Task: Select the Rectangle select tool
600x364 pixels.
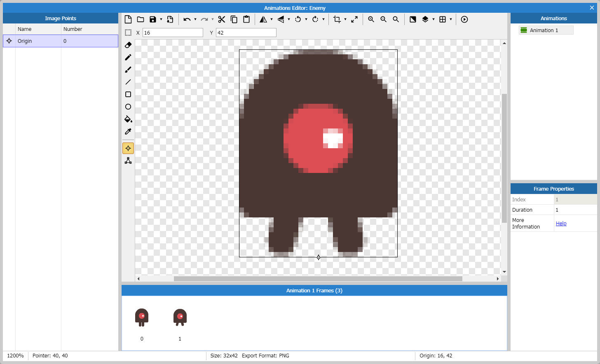Action: tap(128, 33)
